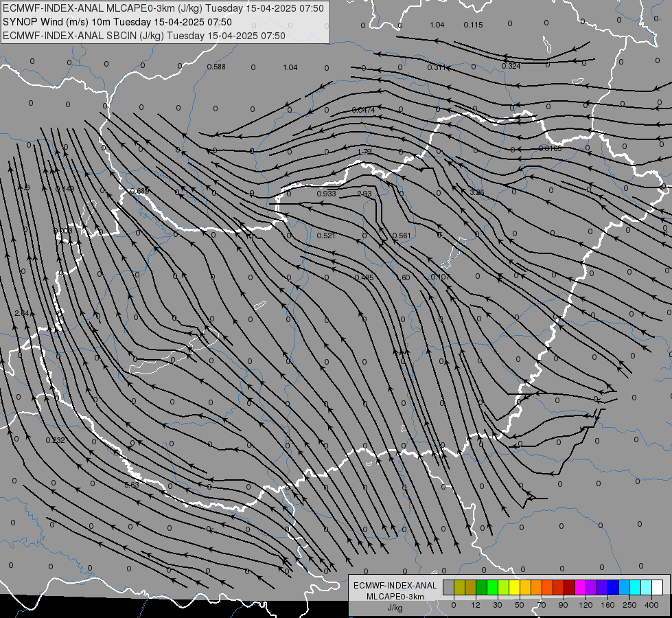Click the ECMWF-INDEX-ANAL MLCAPE0-3km header line
The image size is (672, 618).
(x=163, y=8)
